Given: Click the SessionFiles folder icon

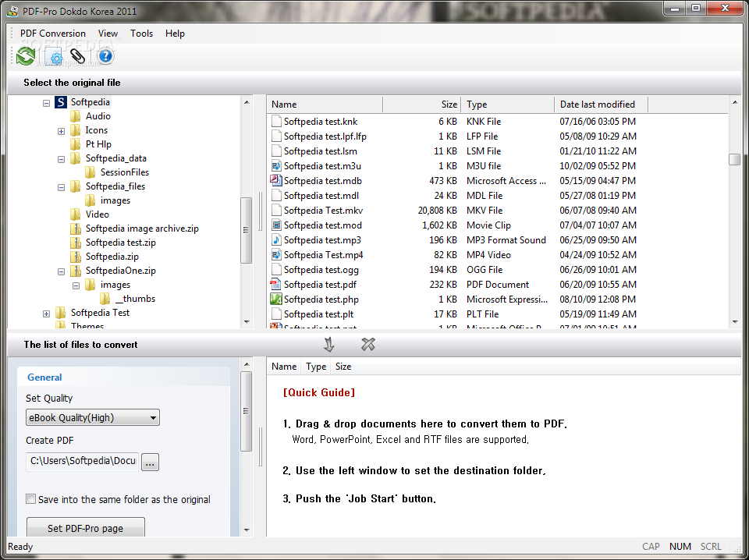Looking at the screenshot, I should [91, 172].
